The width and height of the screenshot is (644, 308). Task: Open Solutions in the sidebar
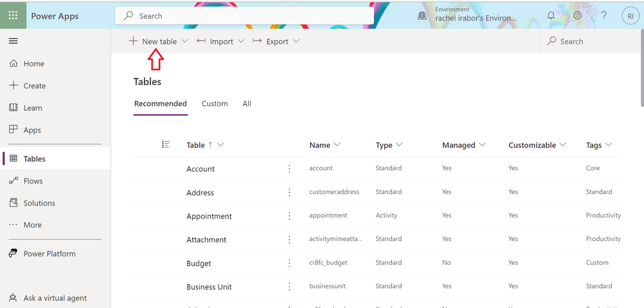55,203
